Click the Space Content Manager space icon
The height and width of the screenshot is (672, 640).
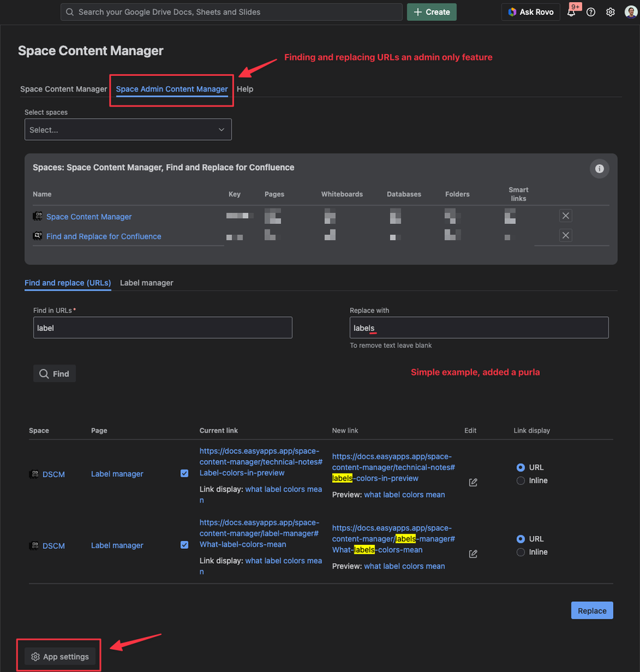pos(38,216)
